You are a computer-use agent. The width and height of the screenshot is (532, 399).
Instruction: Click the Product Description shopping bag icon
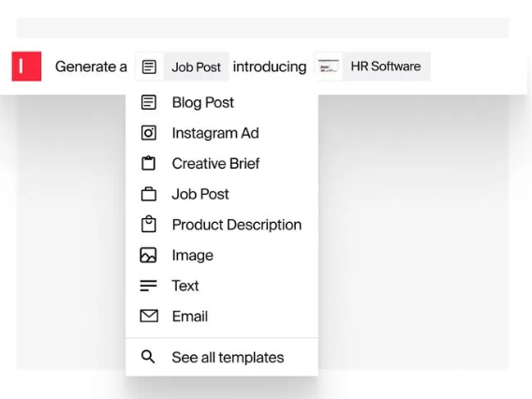pyautogui.click(x=149, y=224)
